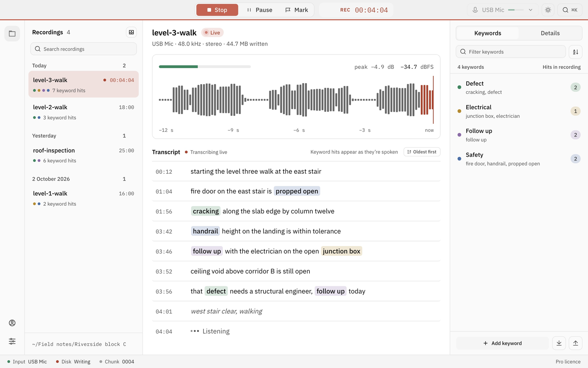Mark a flag in the recording
Viewport: 588px width, 368px height.
pos(297,10)
